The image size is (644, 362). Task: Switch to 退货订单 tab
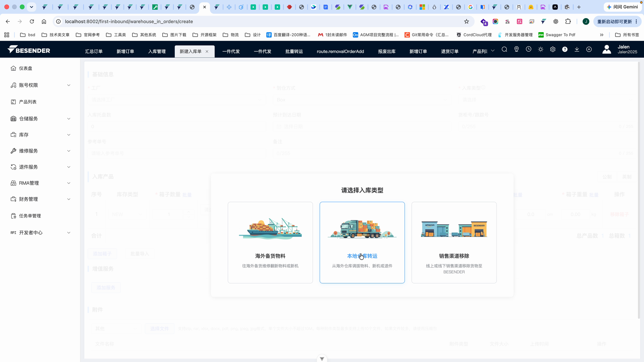pos(450,51)
